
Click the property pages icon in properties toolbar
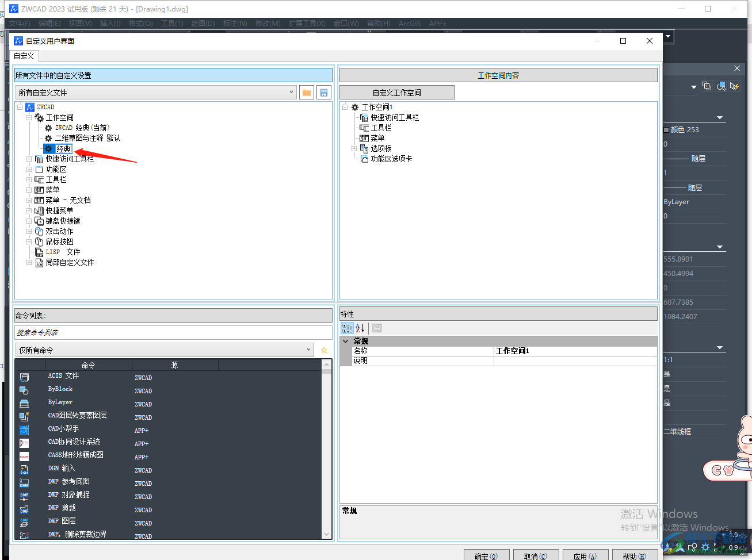coord(377,328)
